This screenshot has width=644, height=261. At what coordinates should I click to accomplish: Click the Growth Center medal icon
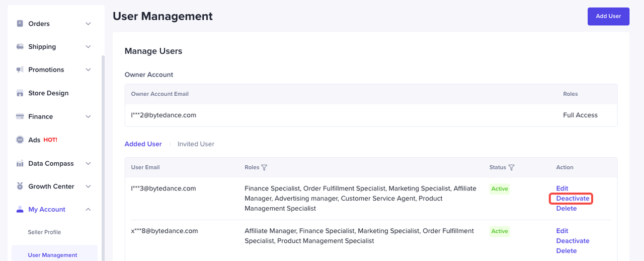(x=20, y=186)
